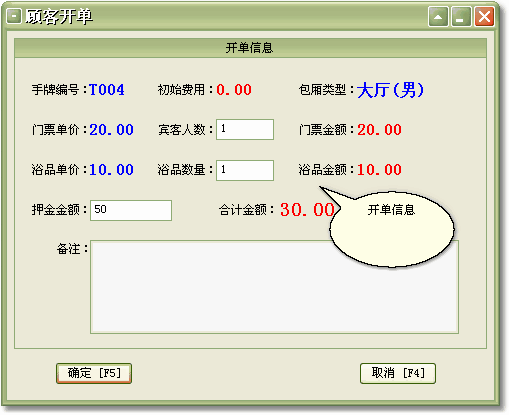Close the 顾客开单 dialog
Viewport: 509px width, 415px height.
tap(484, 16)
